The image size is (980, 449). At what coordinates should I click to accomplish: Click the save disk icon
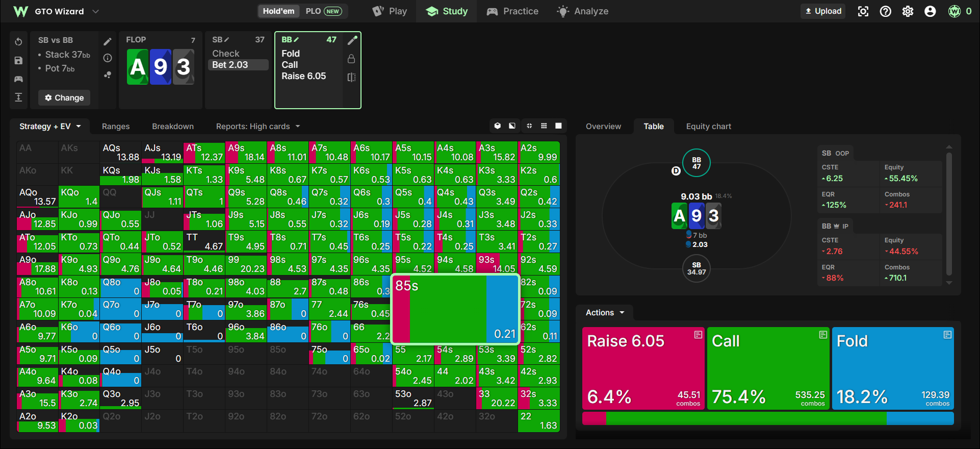click(x=18, y=61)
